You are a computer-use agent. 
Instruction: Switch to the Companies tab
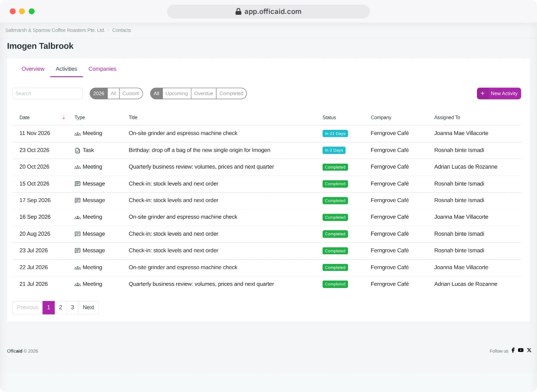103,69
